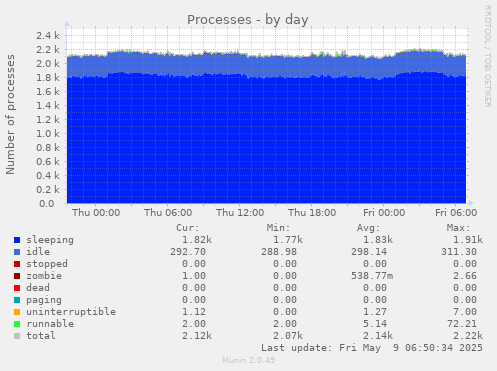497x371 pixels.
Task: Click idle min value 288.98
Action: click(x=279, y=252)
